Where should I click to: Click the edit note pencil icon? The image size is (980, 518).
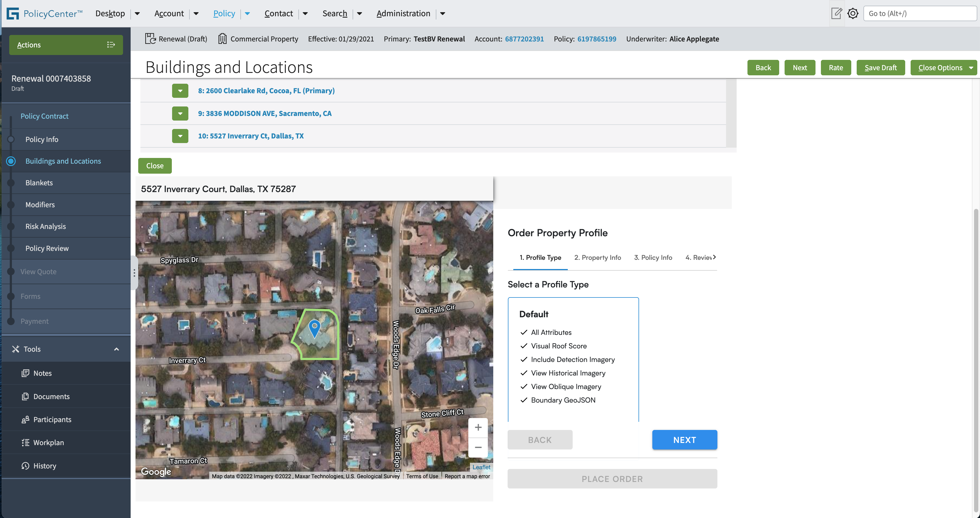point(837,13)
